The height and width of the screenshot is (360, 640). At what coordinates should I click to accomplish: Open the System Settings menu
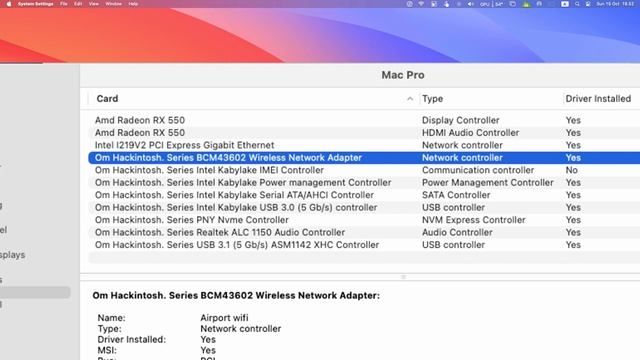click(36, 4)
